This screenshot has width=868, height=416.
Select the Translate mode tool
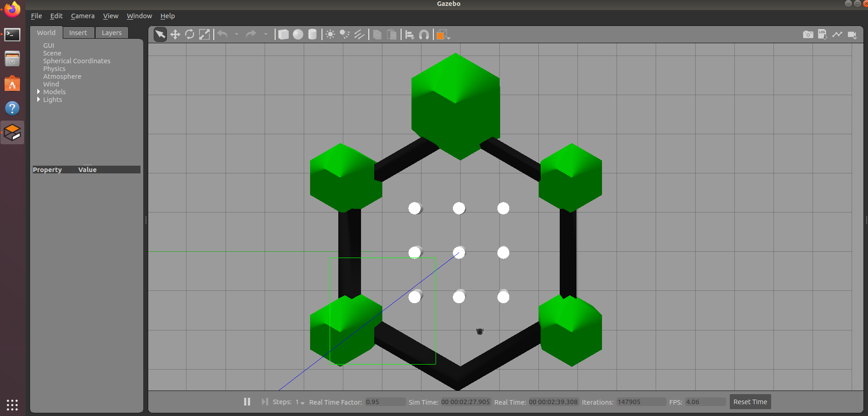(x=175, y=35)
